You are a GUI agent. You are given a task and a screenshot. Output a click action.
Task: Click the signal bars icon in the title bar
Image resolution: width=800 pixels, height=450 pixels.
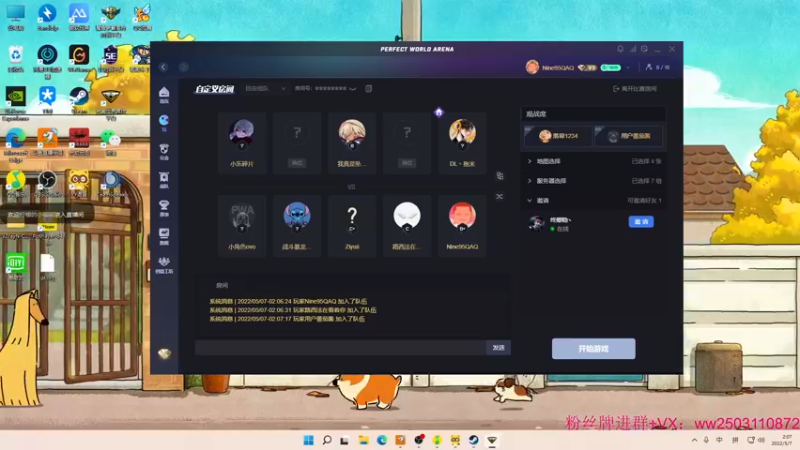coord(633,49)
